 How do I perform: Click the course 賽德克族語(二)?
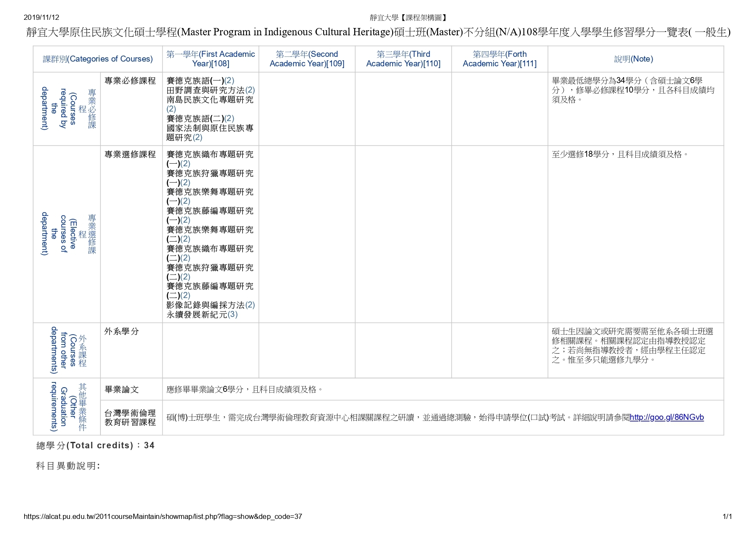point(200,118)
